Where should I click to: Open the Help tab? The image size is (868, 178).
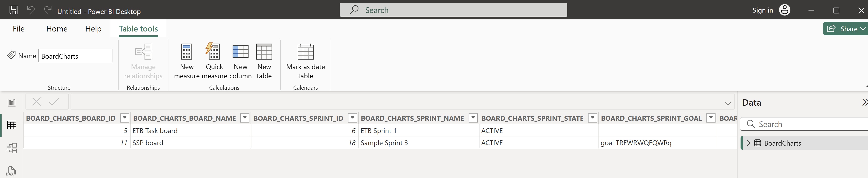[x=93, y=29]
